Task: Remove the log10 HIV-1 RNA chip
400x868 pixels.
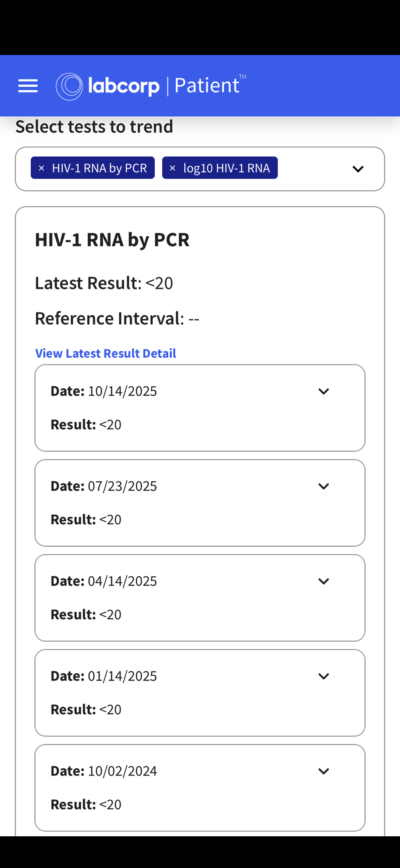Action: click(173, 168)
